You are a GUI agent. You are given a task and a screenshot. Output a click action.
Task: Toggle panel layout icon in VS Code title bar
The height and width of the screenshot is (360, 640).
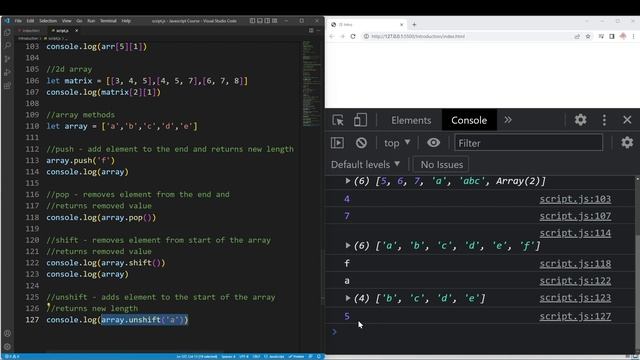click(260, 20)
